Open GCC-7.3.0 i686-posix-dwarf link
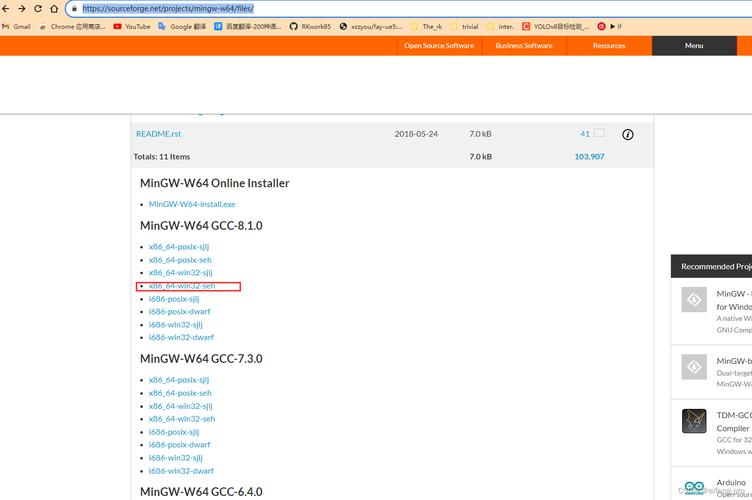 [x=179, y=444]
